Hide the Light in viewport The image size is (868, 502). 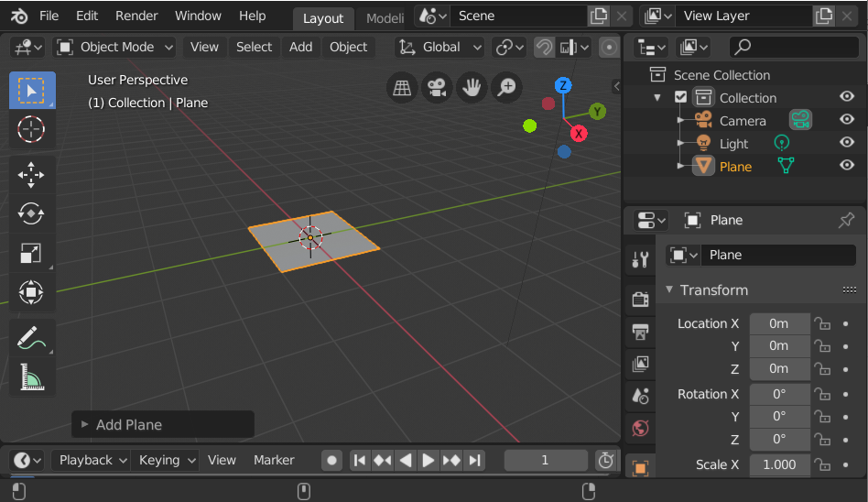(x=846, y=142)
